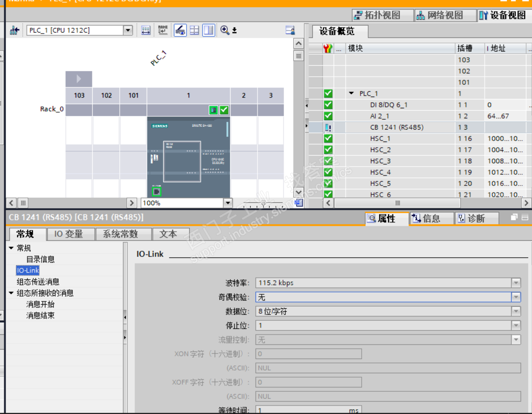Viewport: 532px width, 414px height.
Task: Open the 诊断 diagnostics tab
Action: click(x=476, y=219)
